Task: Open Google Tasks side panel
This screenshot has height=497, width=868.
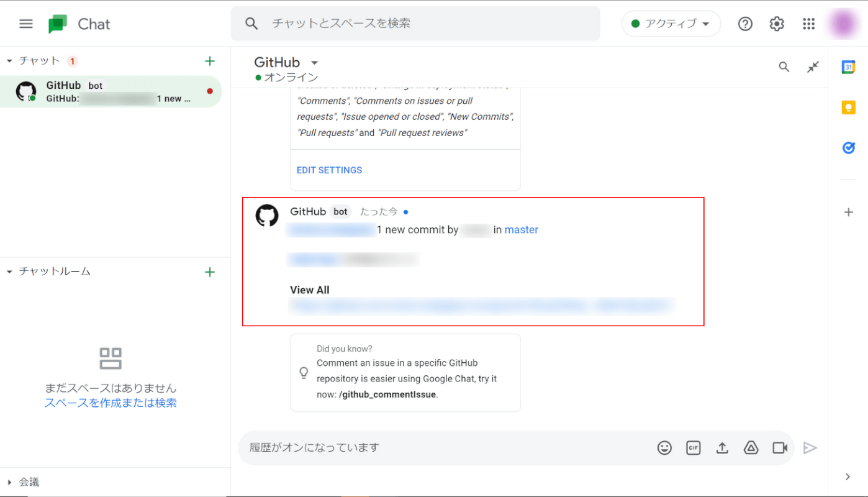Action: pos(848,148)
